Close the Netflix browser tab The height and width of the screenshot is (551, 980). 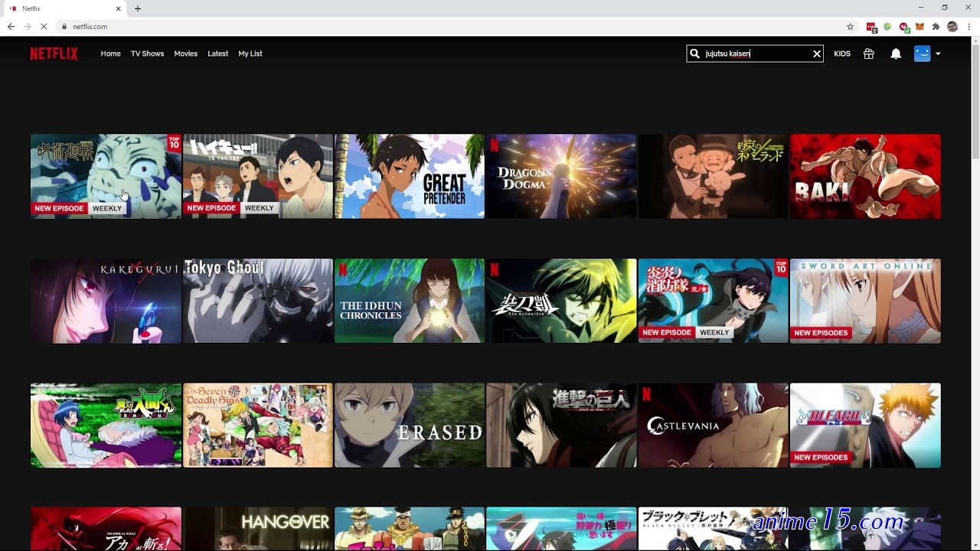tap(119, 8)
